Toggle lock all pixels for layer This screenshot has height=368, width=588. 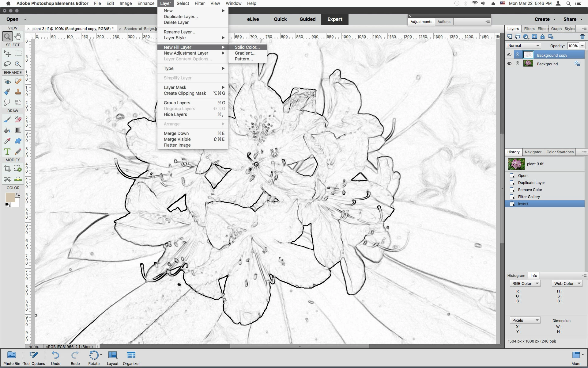[x=542, y=37]
